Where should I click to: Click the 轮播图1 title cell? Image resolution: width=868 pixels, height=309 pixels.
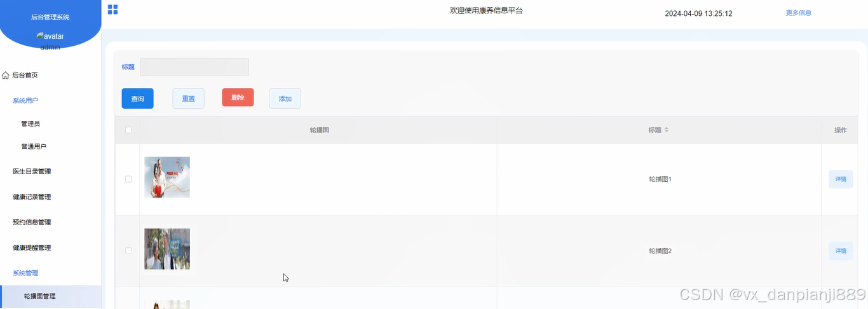(660, 179)
